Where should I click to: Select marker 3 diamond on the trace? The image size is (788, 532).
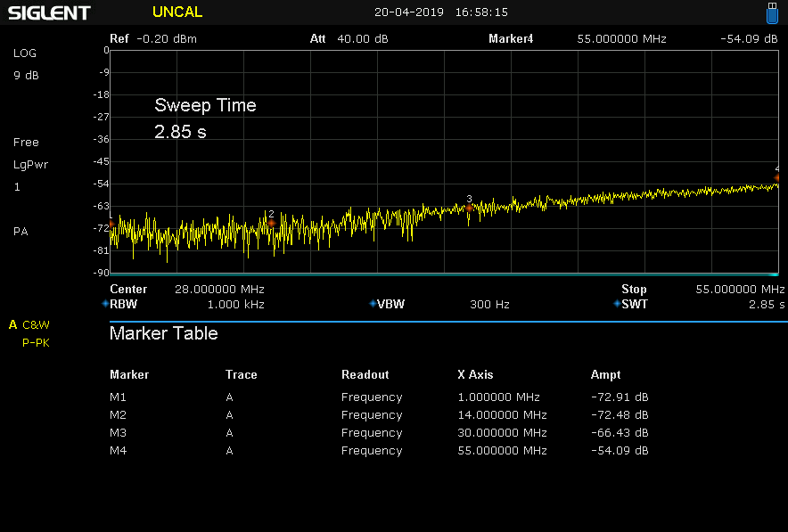[x=469, y=208]
